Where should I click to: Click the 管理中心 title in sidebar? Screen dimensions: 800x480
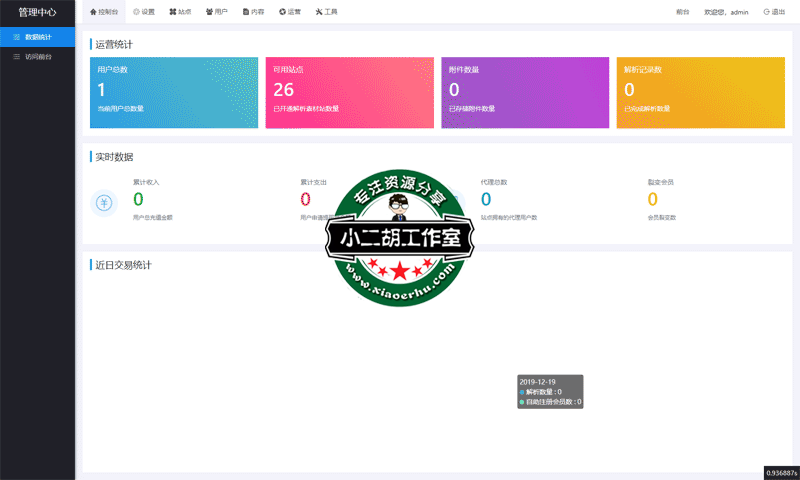coord(37,12)
